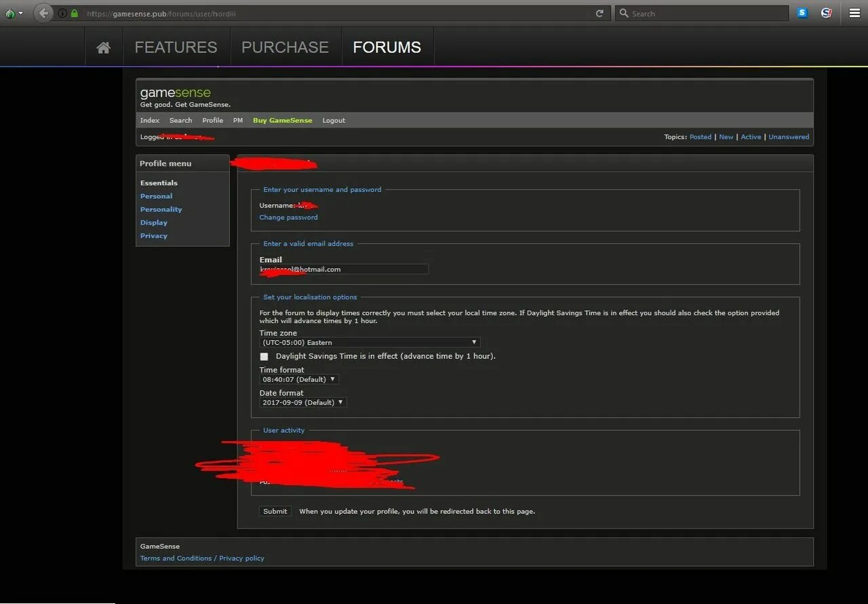Click Profile in the forum menu
The height and width of the screenshot is (604, 868).
[213, 120]
